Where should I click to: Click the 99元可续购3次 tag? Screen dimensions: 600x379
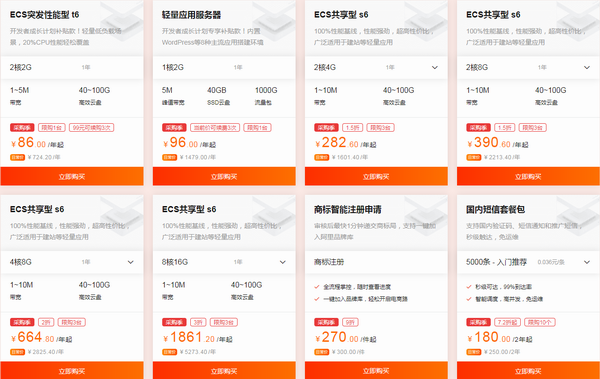tap(92, 127)
